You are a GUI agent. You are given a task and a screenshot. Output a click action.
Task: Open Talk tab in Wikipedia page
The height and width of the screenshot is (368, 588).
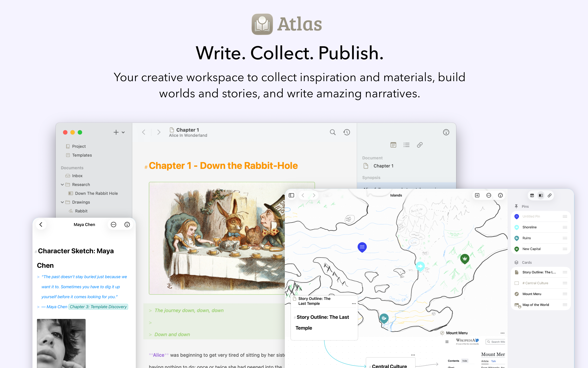click(x=493, y=361)
